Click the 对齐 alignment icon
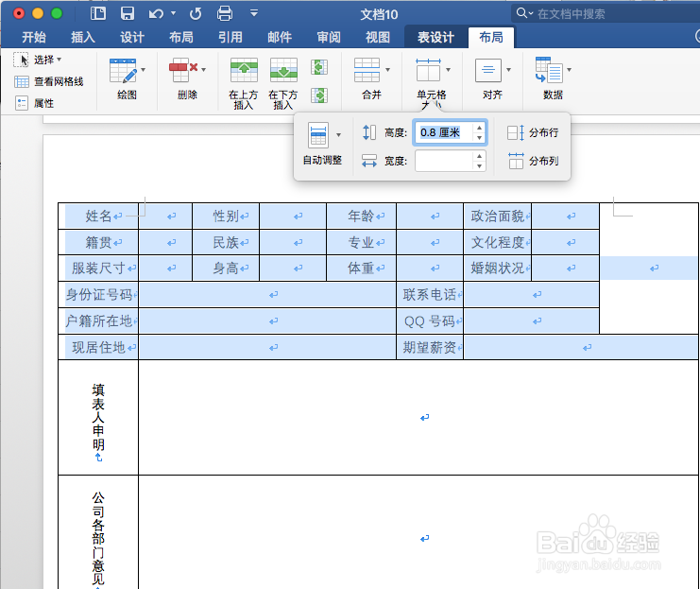Viewport: 700px width, 589px height. pos(488,70)
